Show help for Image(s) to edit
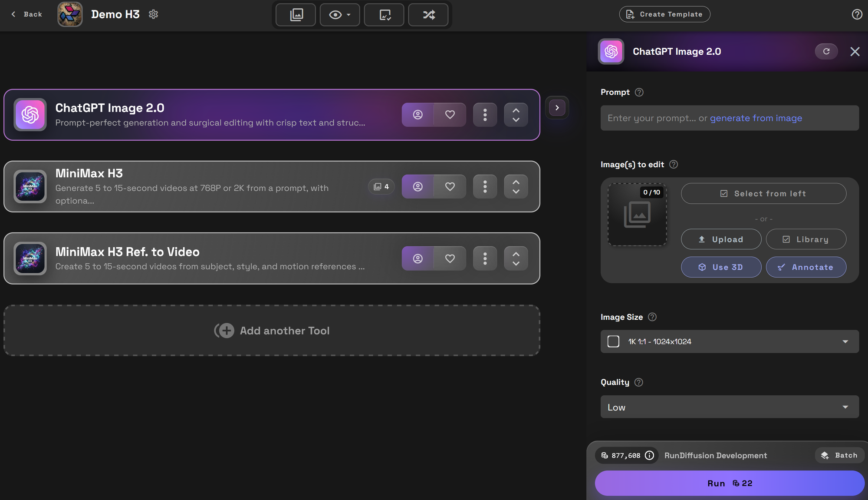 [x=674, y=164]
